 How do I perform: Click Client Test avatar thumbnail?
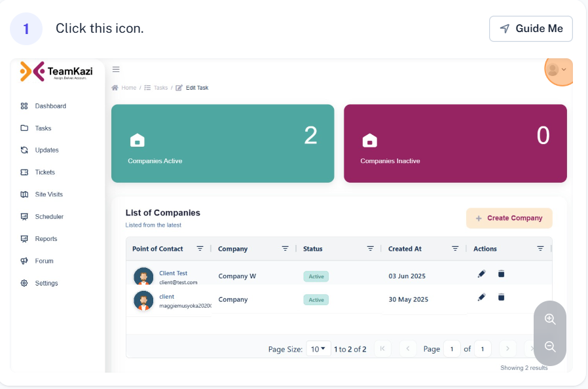point(143,276)
